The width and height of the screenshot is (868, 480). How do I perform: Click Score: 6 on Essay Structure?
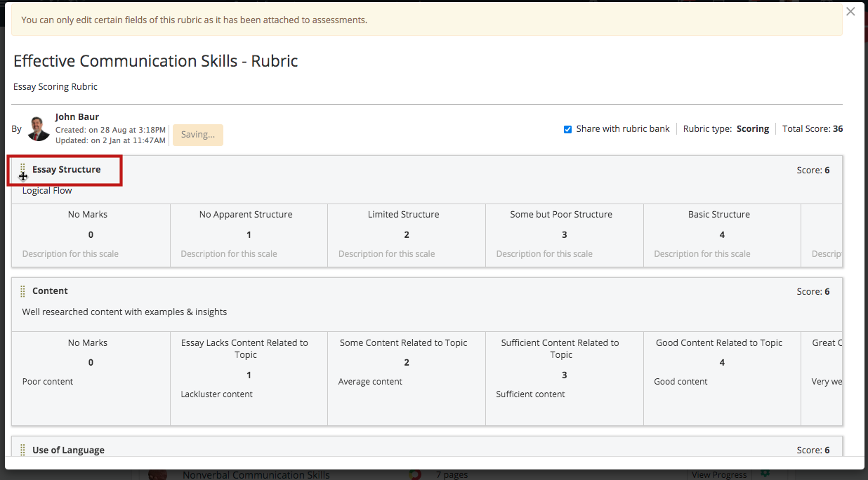pos(813,170)
